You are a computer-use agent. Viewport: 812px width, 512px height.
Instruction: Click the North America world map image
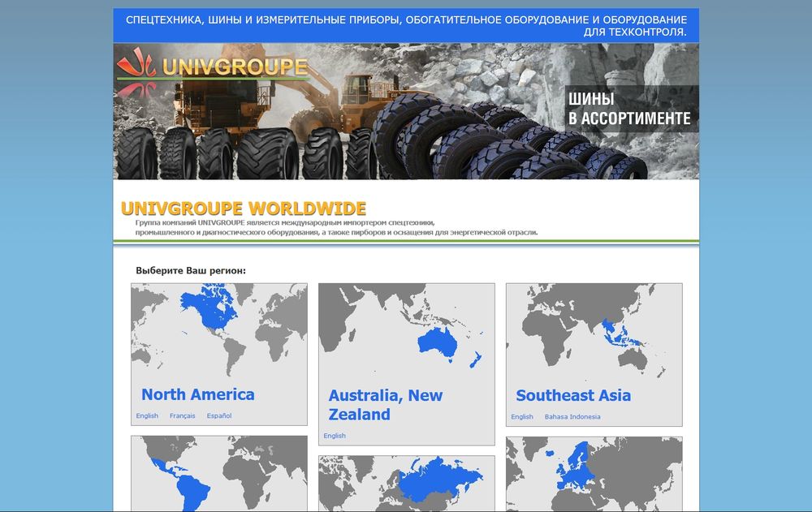click(219, 331)
